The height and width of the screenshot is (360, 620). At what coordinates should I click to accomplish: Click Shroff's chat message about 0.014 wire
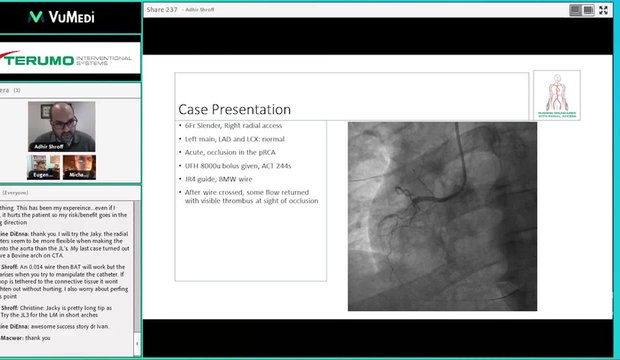coord(64,282)
